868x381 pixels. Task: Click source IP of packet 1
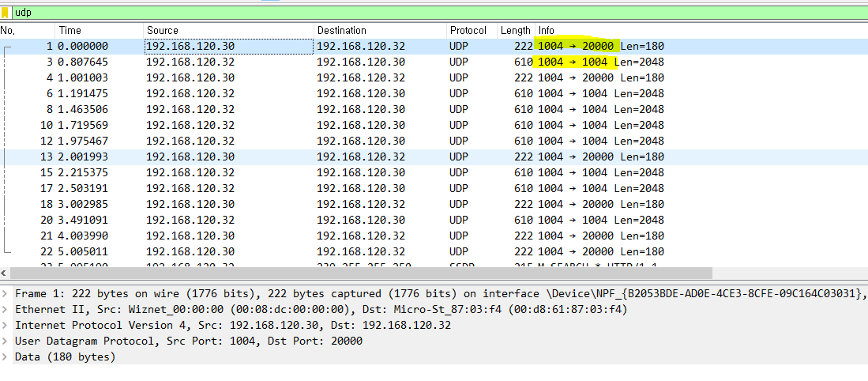click(x=190, y=47)
